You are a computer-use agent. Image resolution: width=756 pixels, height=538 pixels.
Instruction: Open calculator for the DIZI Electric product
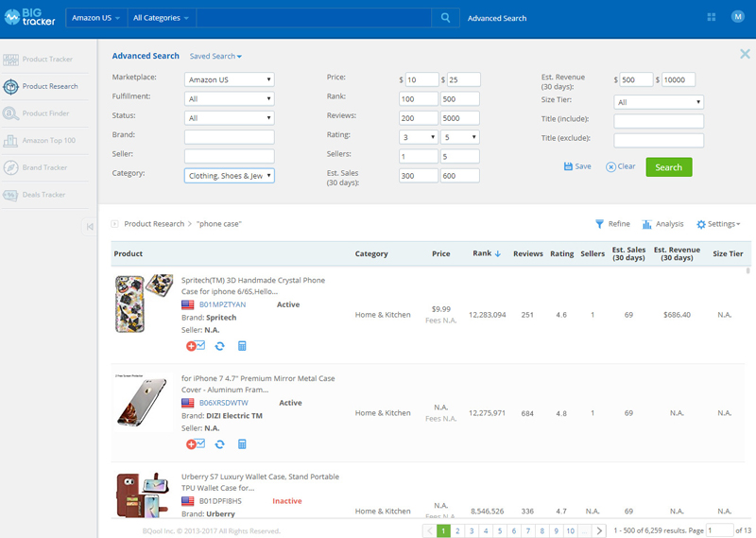pyautogui.click(x=242, y=444)
